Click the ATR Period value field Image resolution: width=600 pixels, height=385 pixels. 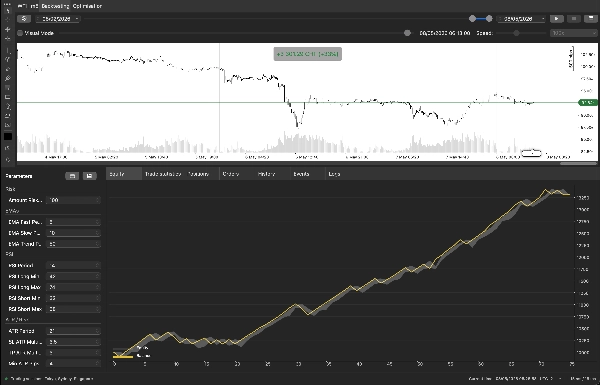[x=73, y=331]
